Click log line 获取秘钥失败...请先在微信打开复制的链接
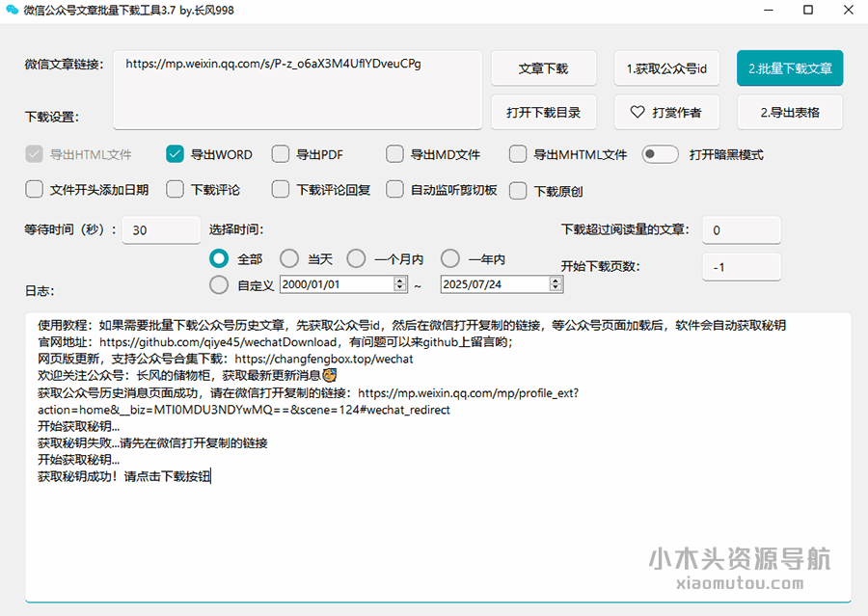Image resolution: width=868 pixels, height=616 pixels. 152,442
